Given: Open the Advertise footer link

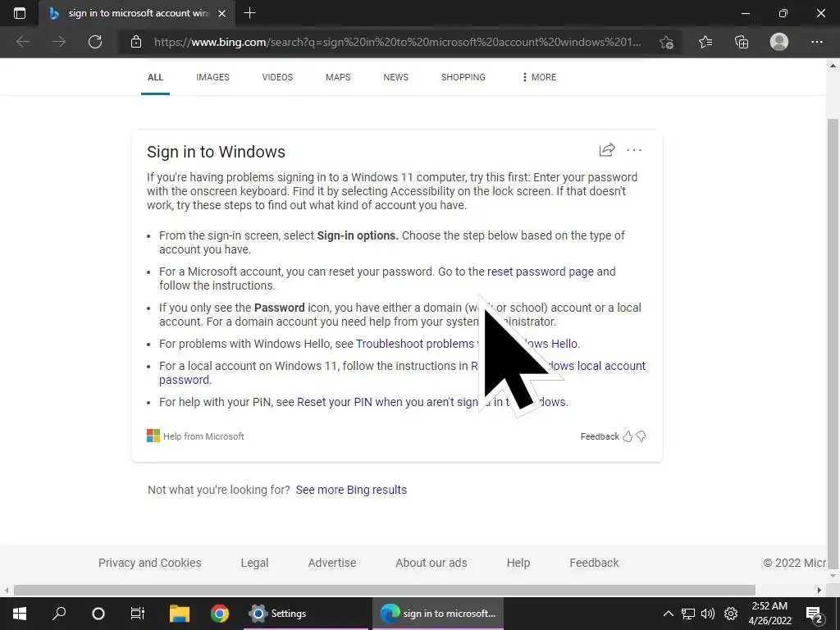Looking at the screenshot, I should pos(332,563).
